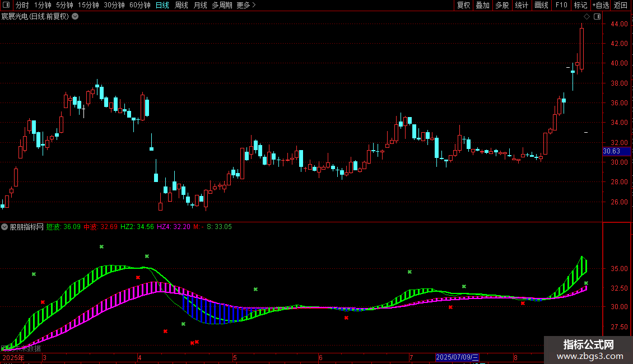The height and width of the screenshot is (364, 633).
Task: Switch to 月线 monthly chart
Action: tap(200, 5)
